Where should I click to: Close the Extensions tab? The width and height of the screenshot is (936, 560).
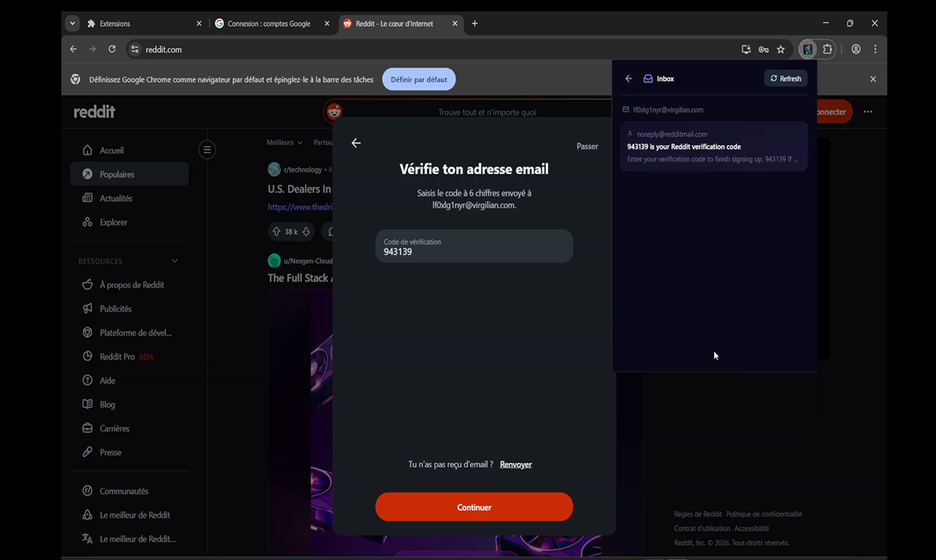click(x=199, y=24)
